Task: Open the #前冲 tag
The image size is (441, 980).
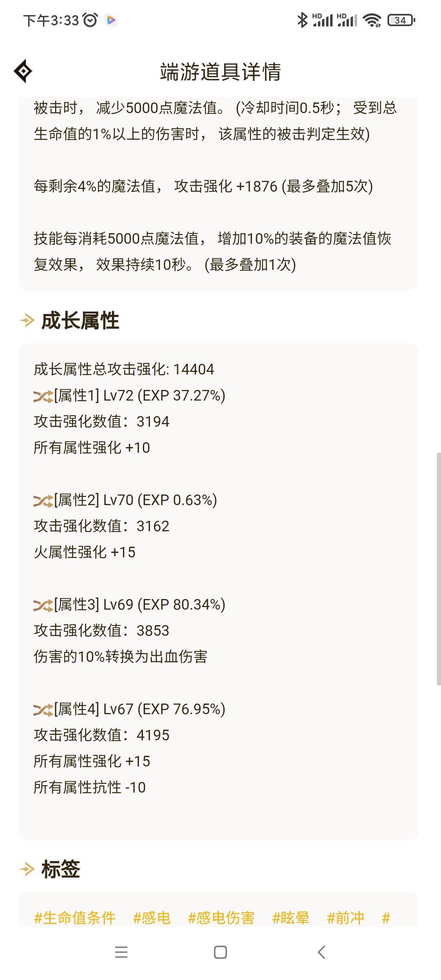Action: pos(345,918)
